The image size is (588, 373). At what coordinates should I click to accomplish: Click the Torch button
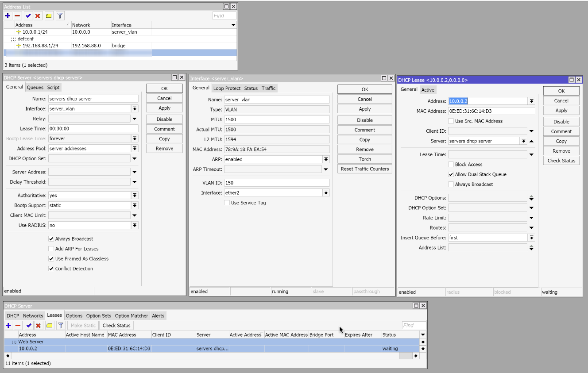(364, 159)
